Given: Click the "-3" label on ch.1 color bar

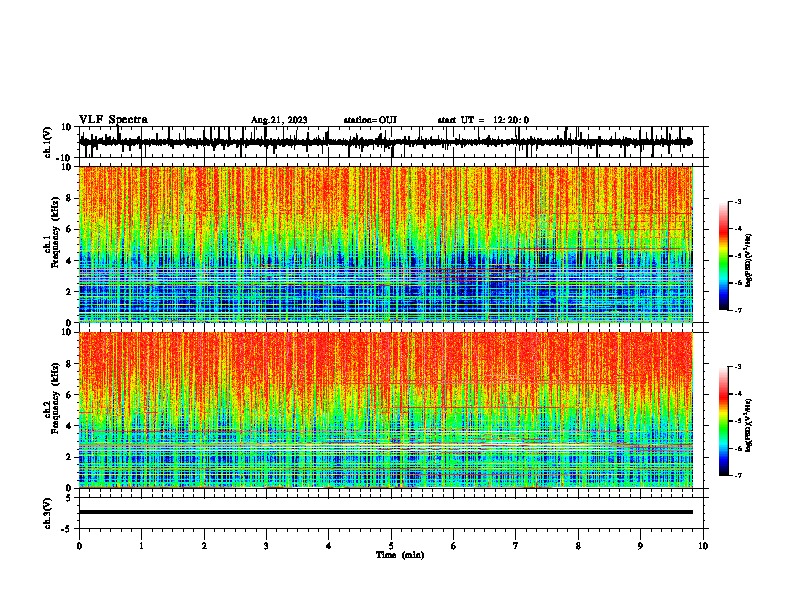Looking at the screenshot, I should click(738, 201).
